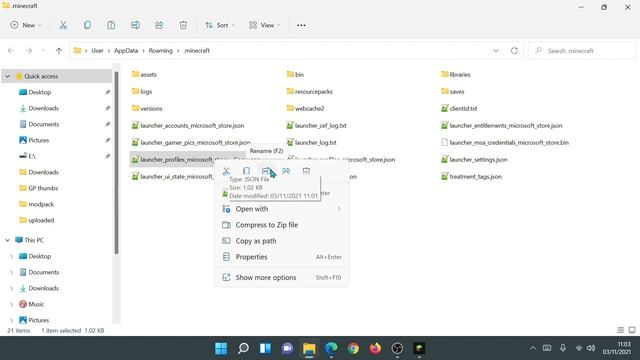Go back with the back arrow
The height and width of the screenshot is (360, 640).
pos(11,51)
